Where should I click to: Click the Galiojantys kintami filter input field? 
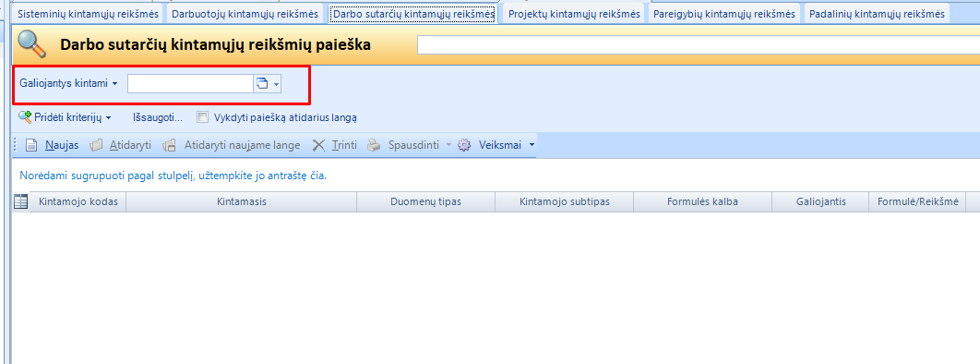[x=190, y=84]
